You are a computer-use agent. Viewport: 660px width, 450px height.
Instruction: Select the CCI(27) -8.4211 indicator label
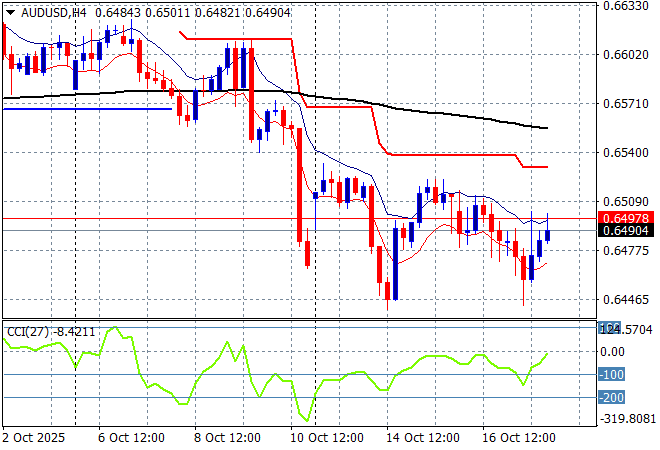(51, 332)
